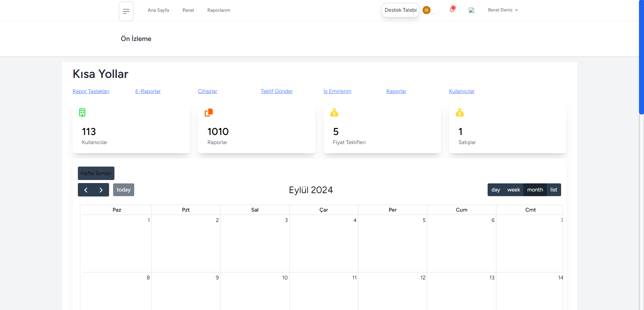Open the Teklif Gönder shortcut link
644x310 pixels.
pos(277,91)
